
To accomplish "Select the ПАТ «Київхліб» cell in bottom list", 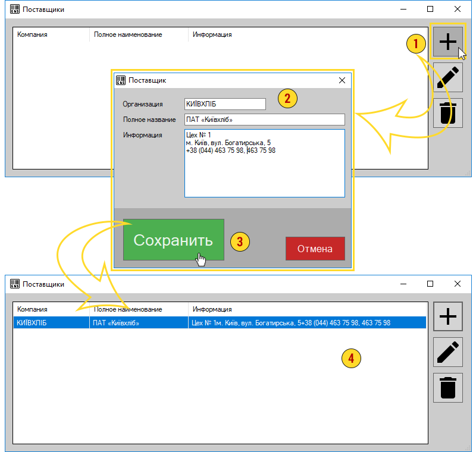I will (x=139, y=323).
